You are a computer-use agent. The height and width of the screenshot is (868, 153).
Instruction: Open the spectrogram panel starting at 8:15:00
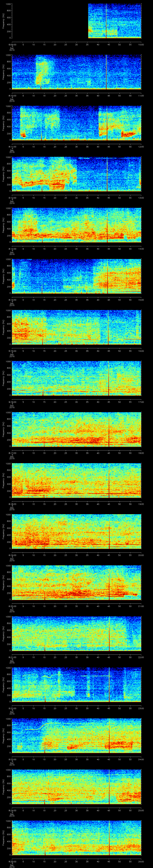coord(77,327)
